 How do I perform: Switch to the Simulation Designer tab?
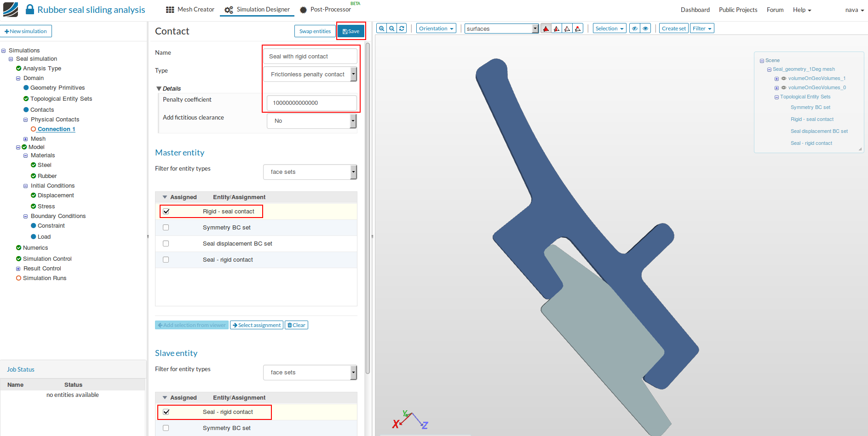point(257,10)
